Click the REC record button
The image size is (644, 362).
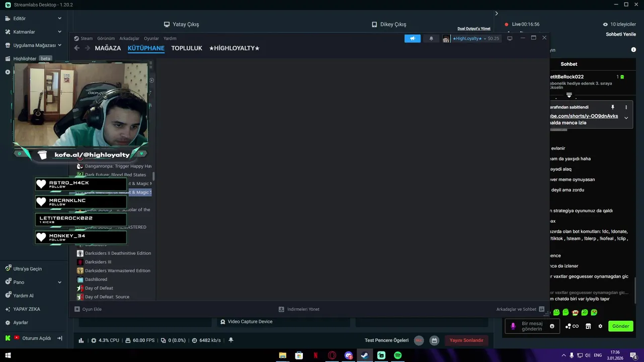click(x=419, y=340)
